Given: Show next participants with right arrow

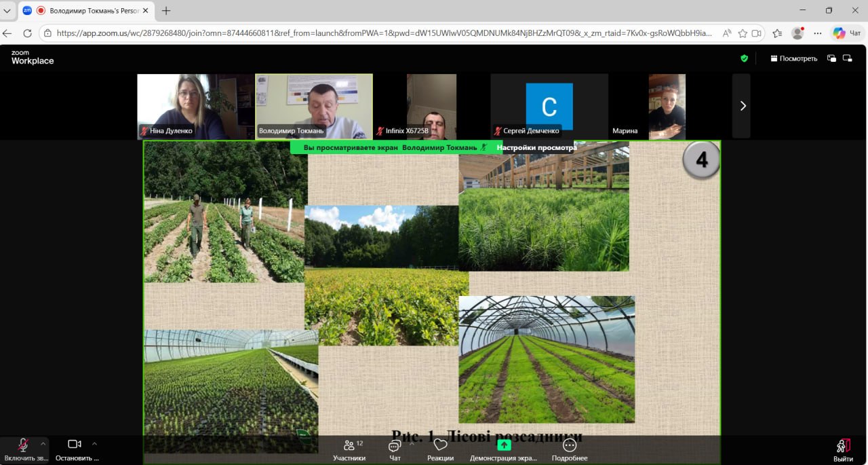Looking at the screenshot, I should tap(742, 106).
